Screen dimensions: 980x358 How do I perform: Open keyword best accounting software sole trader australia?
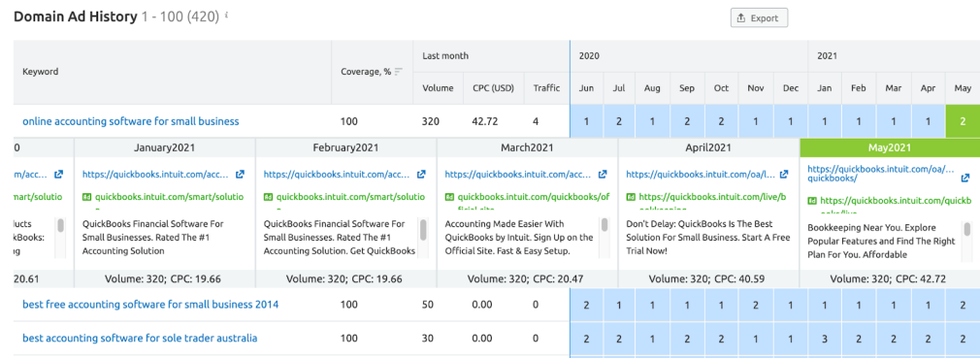coord(140,338)
